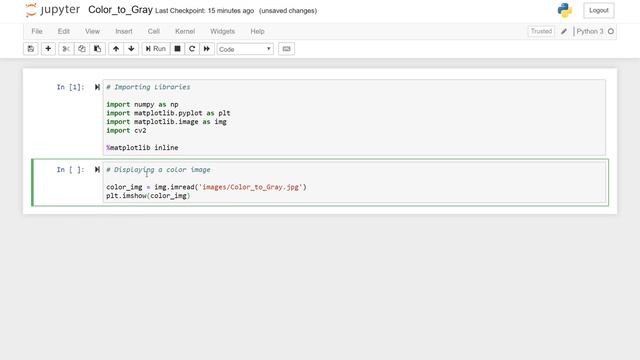
Task: Open the Edit menu
Action: [x=63, y=31]
